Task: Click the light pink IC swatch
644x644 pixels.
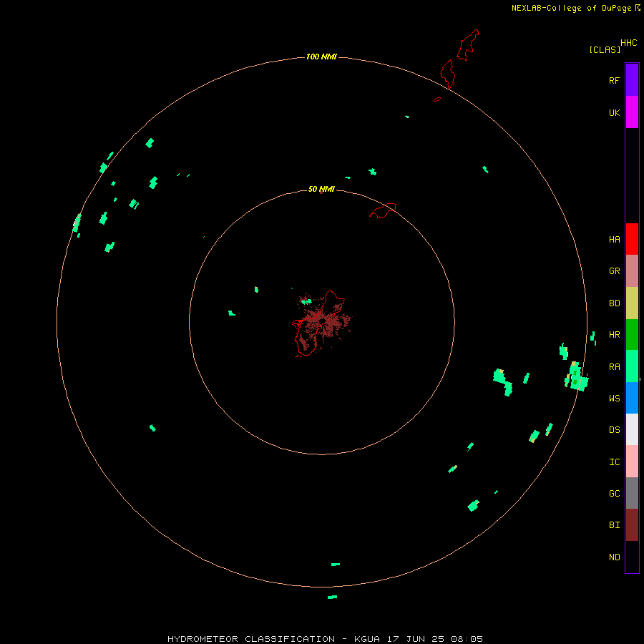Action: (632, 462)
